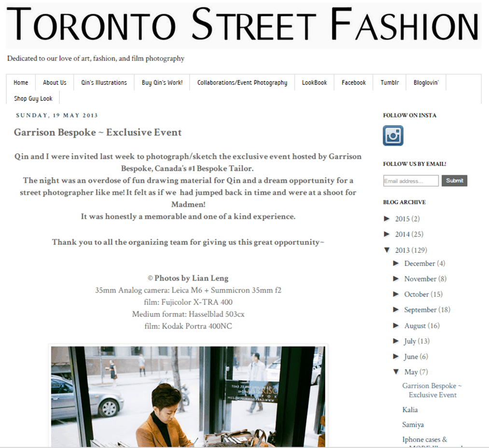The height and width of the screenshot is (448, 489).
Task: Expand the 2014 archive arrow
Action: point(387,234)
